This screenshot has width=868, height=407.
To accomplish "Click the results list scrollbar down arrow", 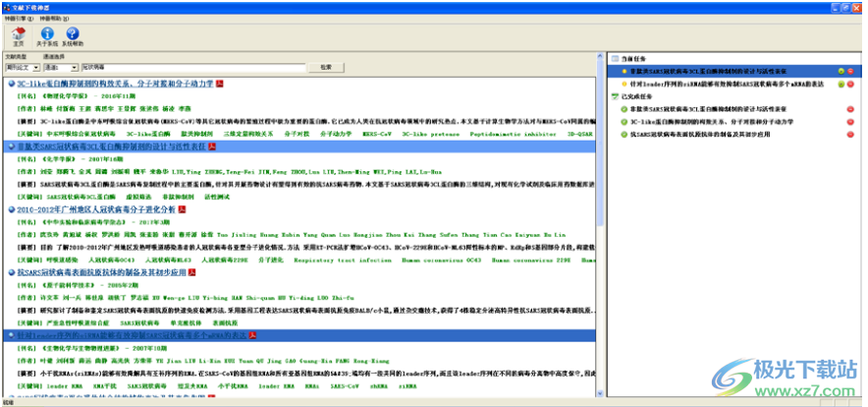I will (x=600, y=393).
